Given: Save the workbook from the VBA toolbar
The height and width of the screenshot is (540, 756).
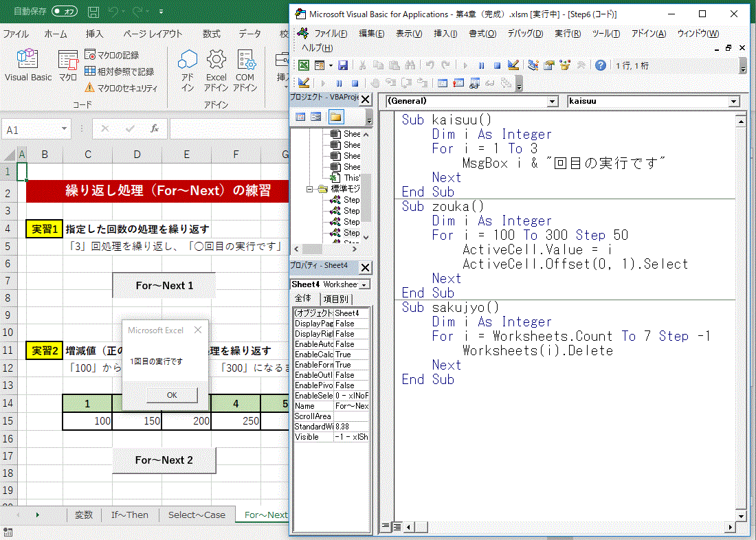Looking at the screenshot, I should point(343,65).
